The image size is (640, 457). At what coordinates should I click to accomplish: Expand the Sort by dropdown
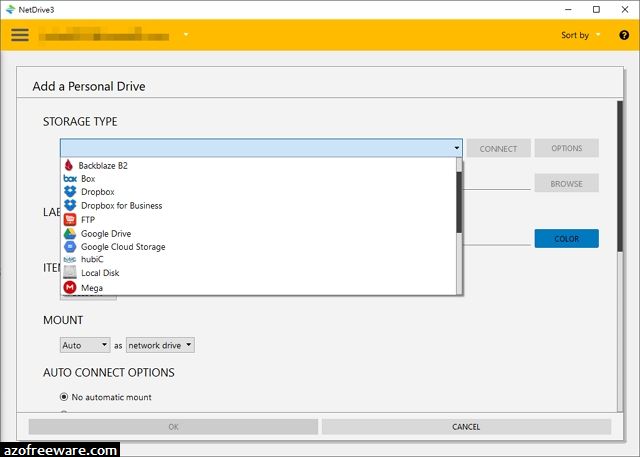pyautogui.click(x=581, y=35)
